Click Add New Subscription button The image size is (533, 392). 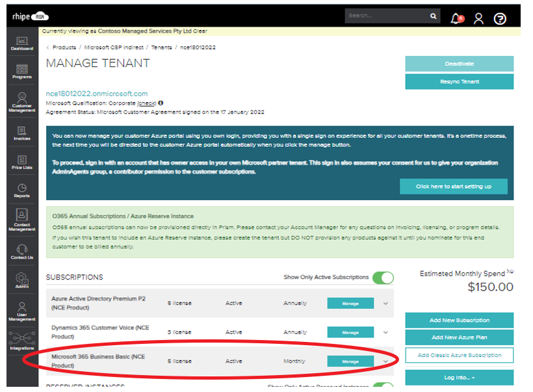pos(460,320)
